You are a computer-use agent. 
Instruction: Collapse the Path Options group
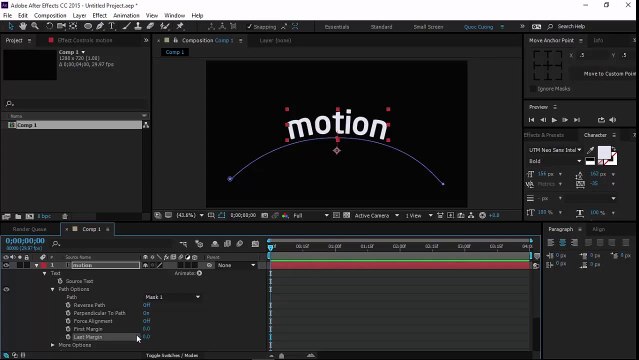[x=53, y=289]
